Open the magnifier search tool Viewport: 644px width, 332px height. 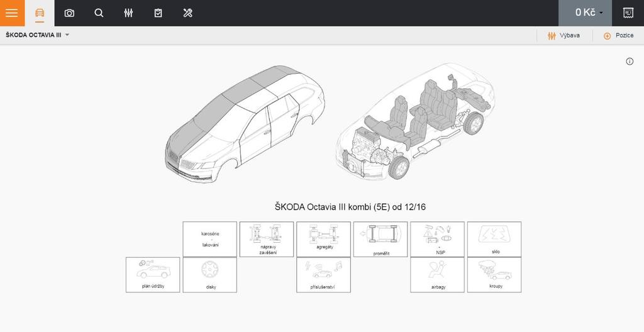tap(99, 13)
